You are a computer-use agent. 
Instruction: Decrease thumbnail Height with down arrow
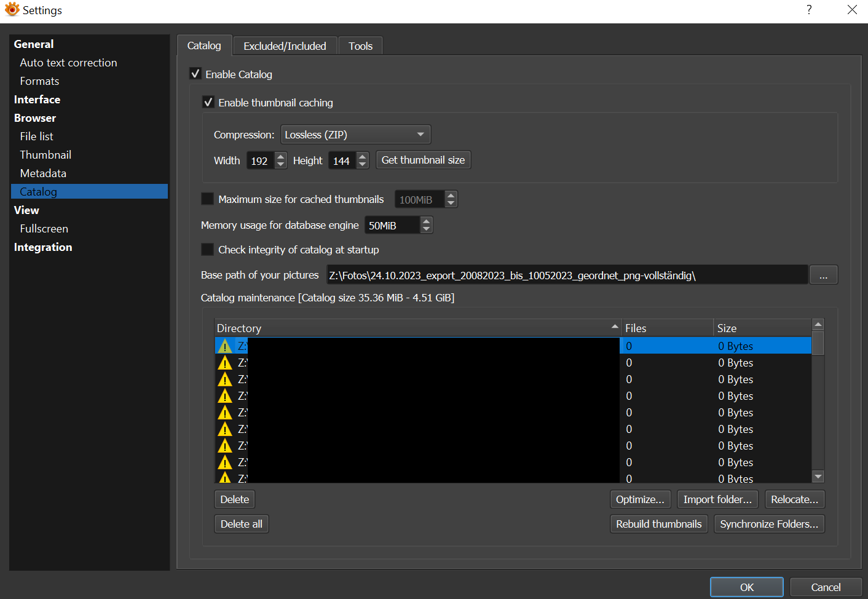(363, 164)
